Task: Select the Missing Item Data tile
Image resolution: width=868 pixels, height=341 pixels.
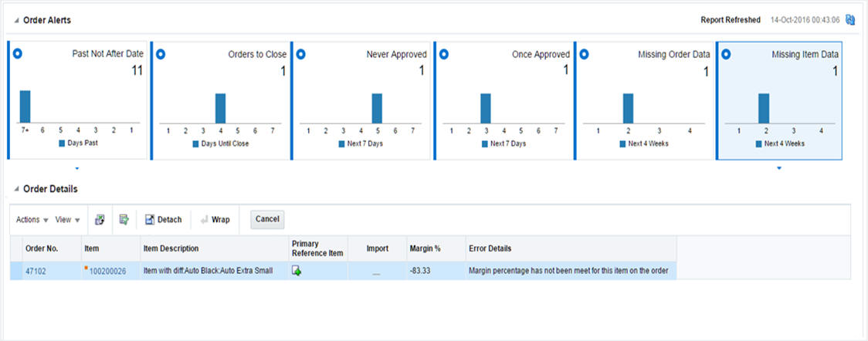Action: click(779, 100)
